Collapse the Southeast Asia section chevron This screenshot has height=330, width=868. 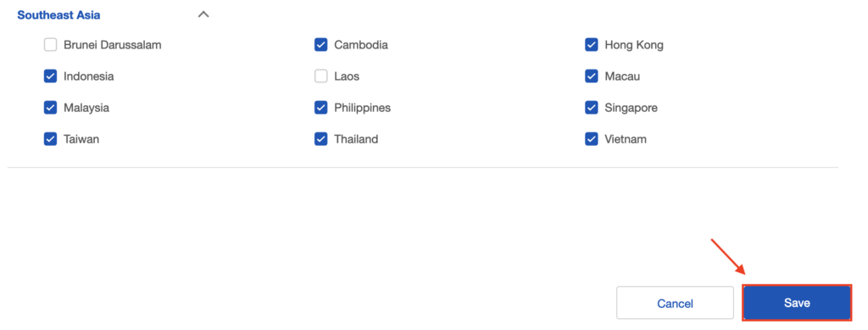203,15
